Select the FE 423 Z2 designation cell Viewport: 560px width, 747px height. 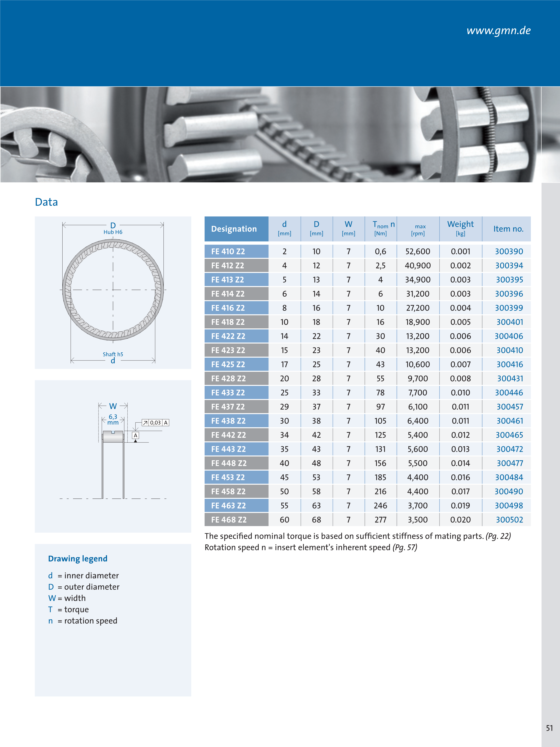[236, 350]
